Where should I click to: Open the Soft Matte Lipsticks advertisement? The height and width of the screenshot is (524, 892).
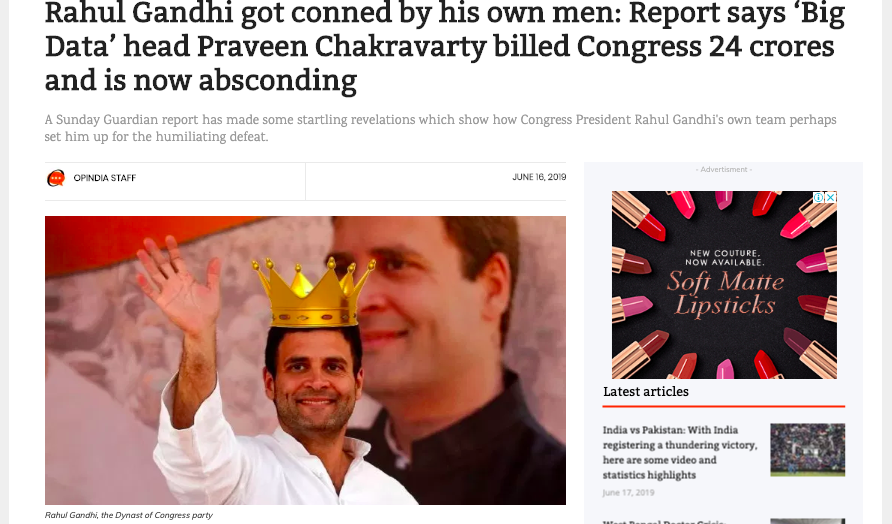(x=724, y=285)
